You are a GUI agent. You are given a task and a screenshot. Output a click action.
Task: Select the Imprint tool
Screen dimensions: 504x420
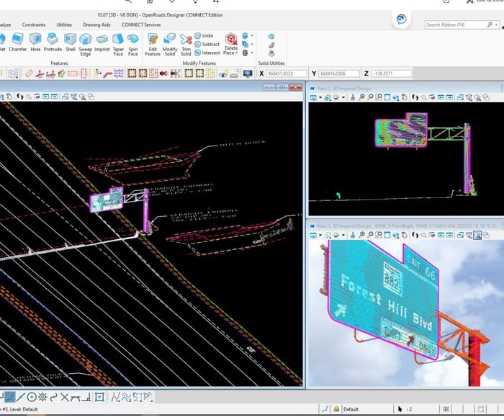pos(102,43)
